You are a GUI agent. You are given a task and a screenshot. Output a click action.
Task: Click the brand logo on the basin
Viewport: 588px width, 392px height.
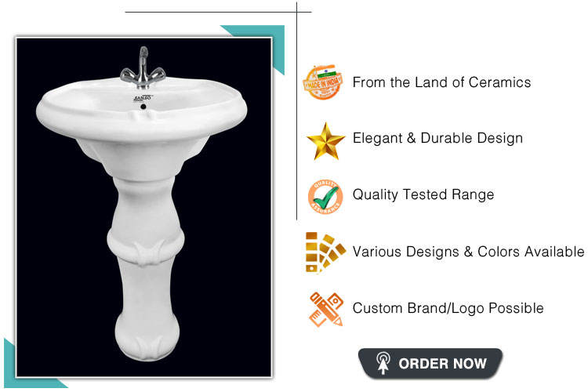point(143,98)
